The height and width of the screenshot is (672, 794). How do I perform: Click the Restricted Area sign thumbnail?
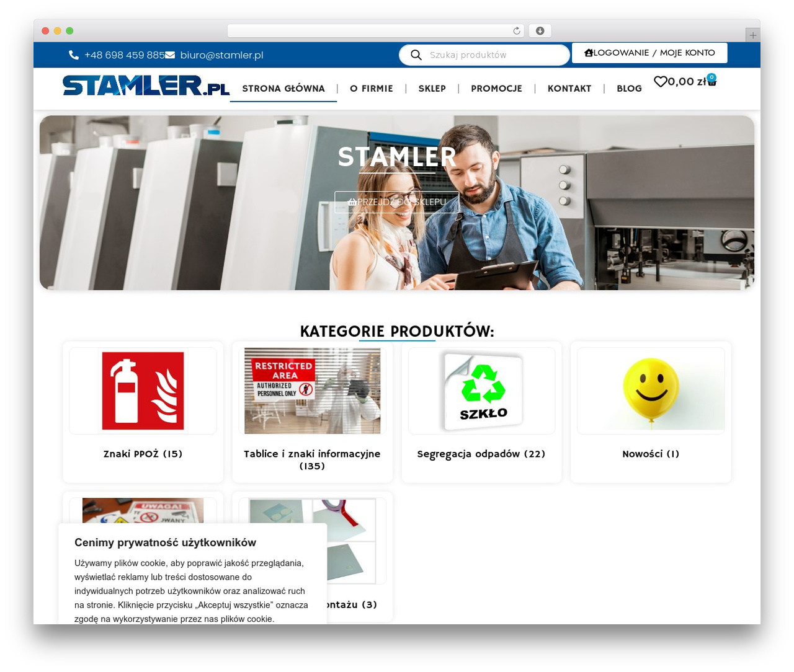[x=312, y=391]
